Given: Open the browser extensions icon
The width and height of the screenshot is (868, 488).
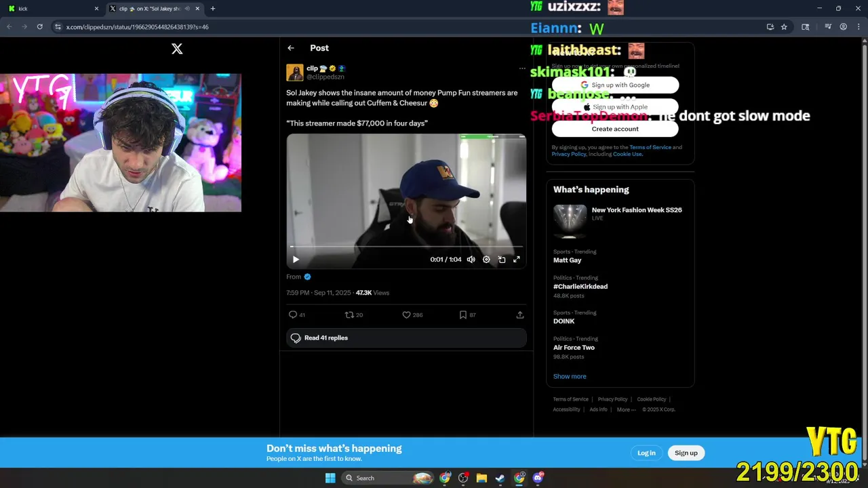Looking at the screenshot, I should click(x=806, y=27).
